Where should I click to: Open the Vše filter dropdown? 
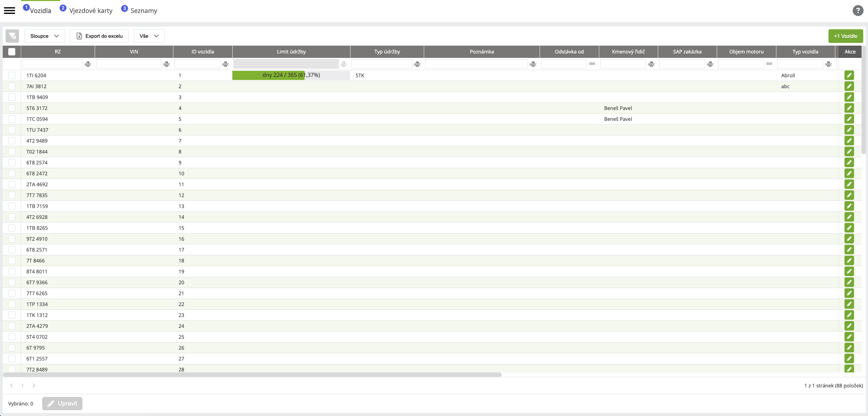tap(149, 36)
